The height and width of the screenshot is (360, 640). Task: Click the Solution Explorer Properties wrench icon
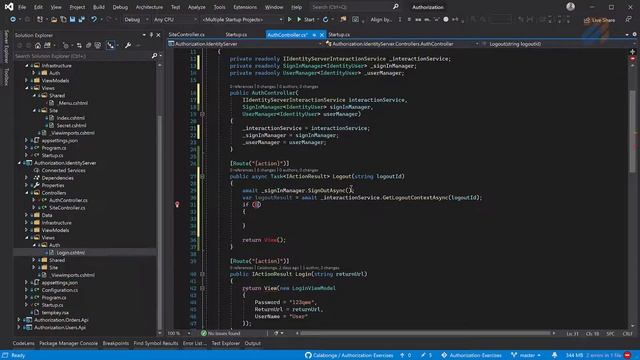coord(128,45)
